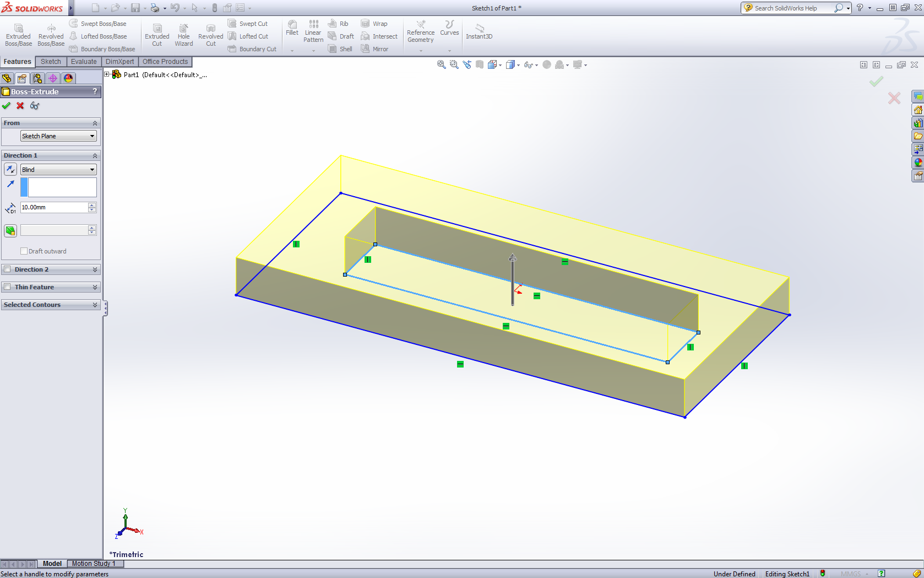Image resolution: width=924 pixels, height=578 pixels.
Task: Toggle Instant3D mode
Action: point(479,31)
